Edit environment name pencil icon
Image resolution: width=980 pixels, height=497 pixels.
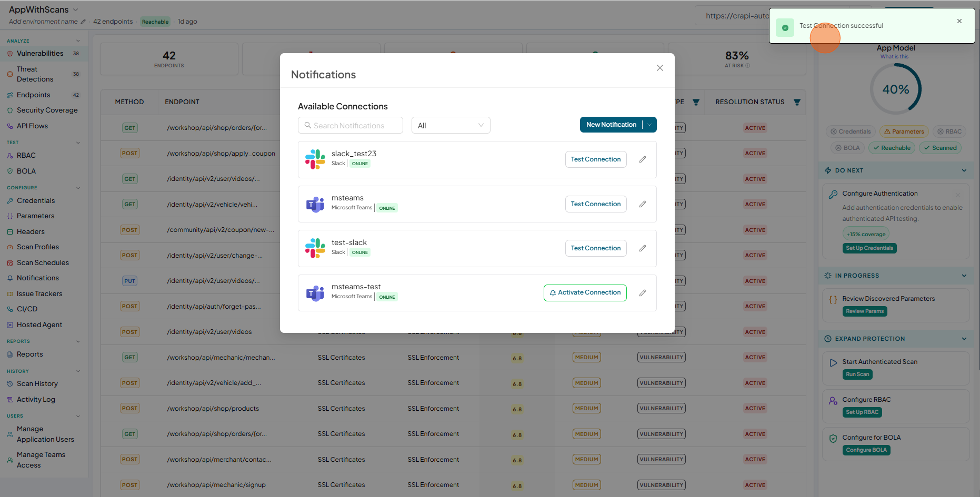coord(83,22)
